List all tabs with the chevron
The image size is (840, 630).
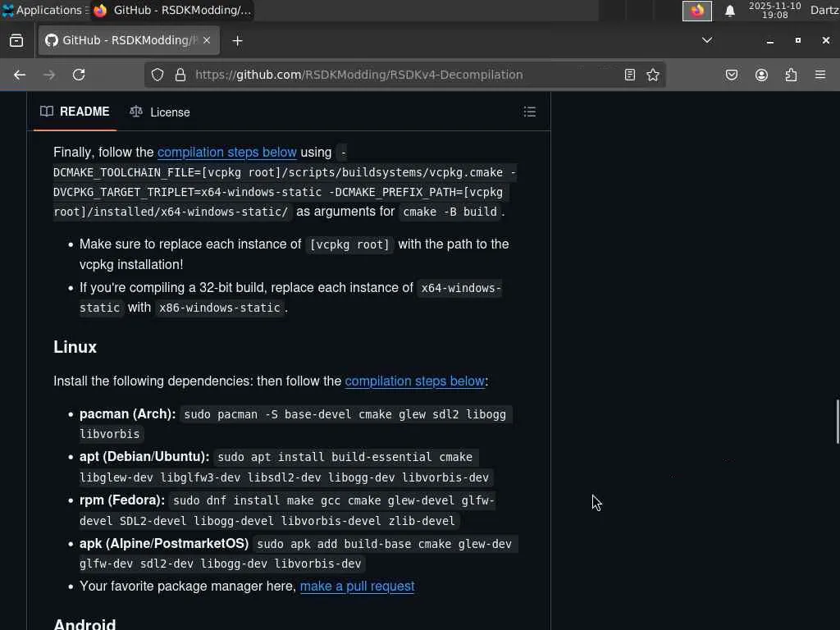707,40
